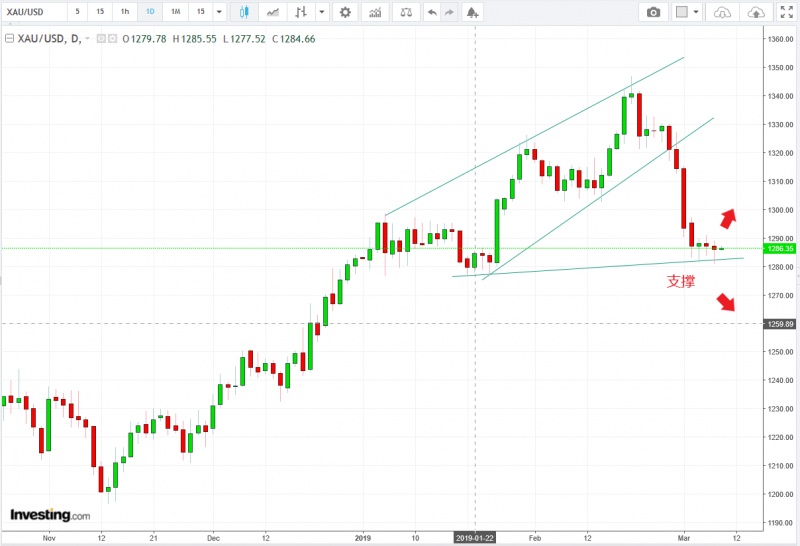800x546 pixels.
Task: Create an alert with the bell icon
Action: pos(472,12)
